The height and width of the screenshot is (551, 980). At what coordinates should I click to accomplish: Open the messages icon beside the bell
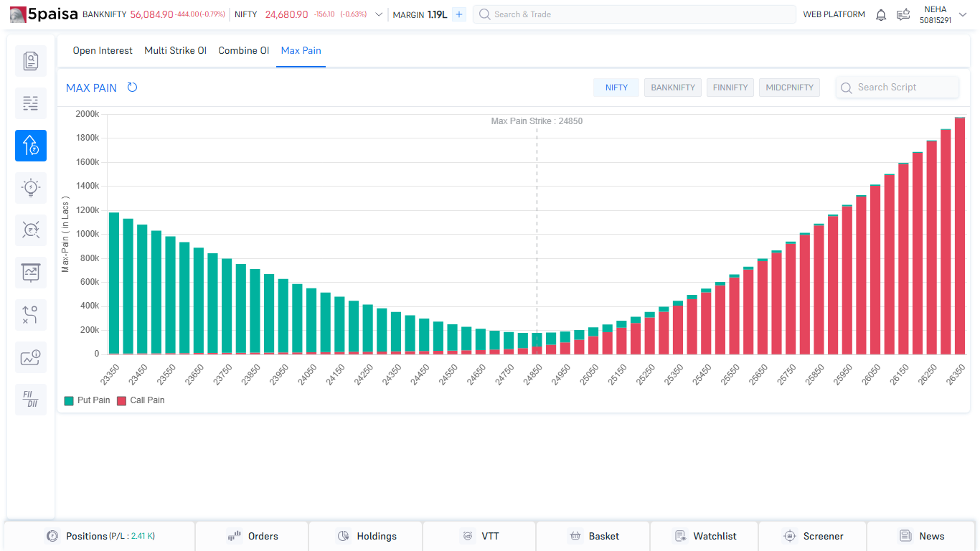tap(903, 14)
